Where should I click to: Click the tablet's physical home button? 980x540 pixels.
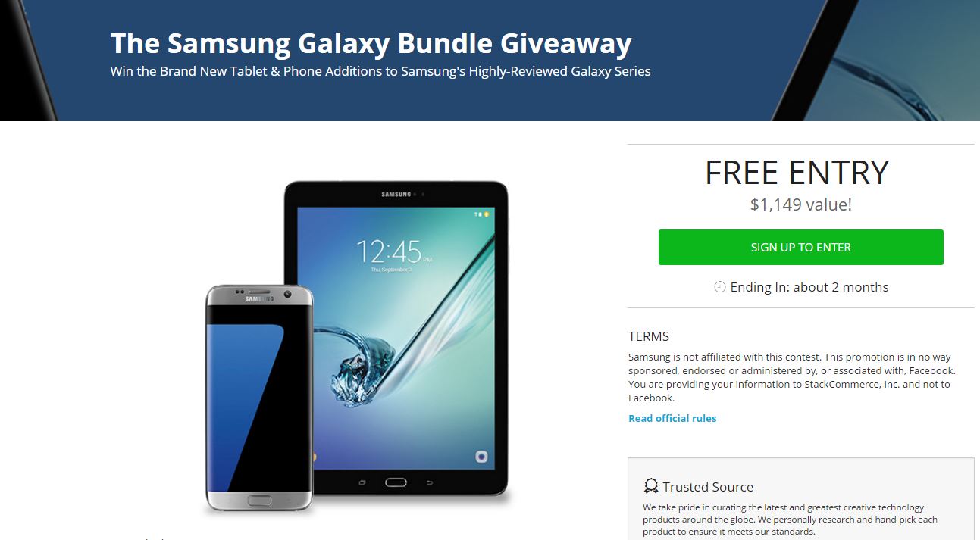pos(396,482)
